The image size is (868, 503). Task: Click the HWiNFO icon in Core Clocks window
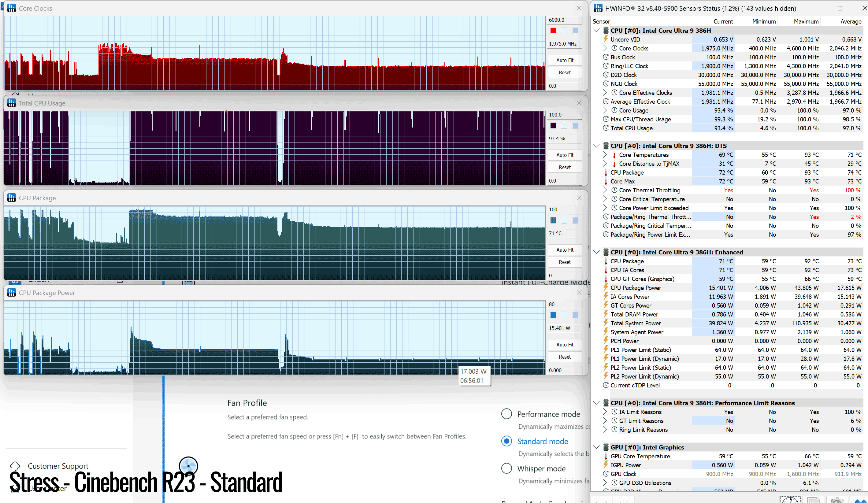coord(11,8)
